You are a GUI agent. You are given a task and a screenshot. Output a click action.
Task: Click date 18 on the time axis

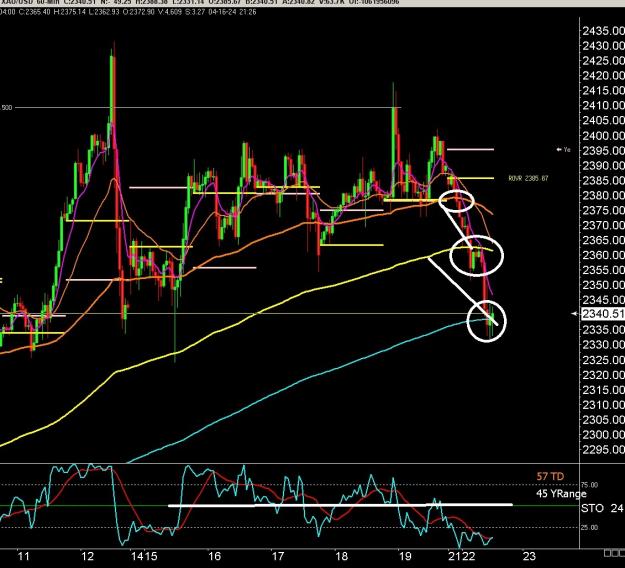pyautogui.click(x=342, y=556)
